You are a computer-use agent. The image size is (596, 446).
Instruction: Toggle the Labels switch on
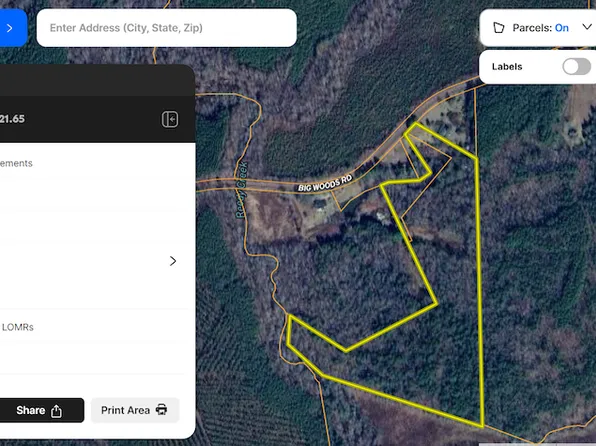point(576,67)
